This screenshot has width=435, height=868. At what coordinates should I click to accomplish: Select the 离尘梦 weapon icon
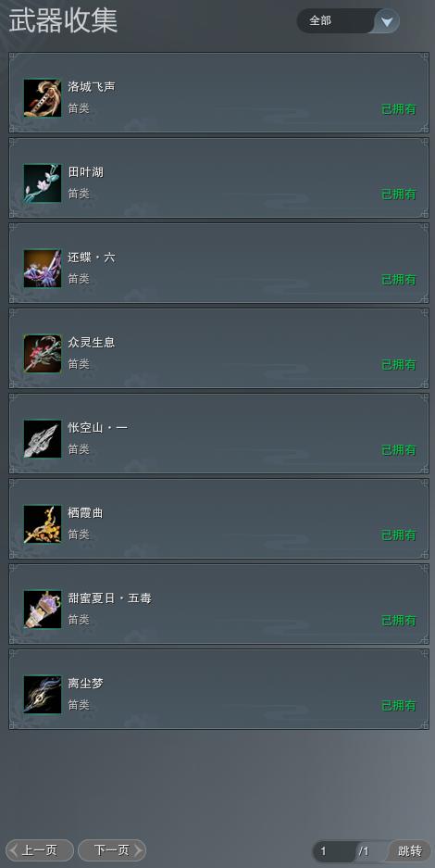pyautogui.click(x=43, y=695)
